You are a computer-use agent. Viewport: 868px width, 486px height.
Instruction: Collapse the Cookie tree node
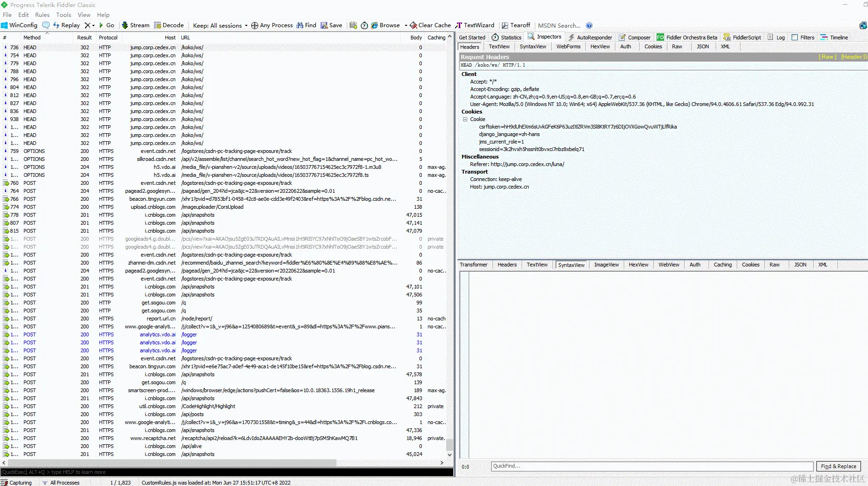click(x=465, y=119)
